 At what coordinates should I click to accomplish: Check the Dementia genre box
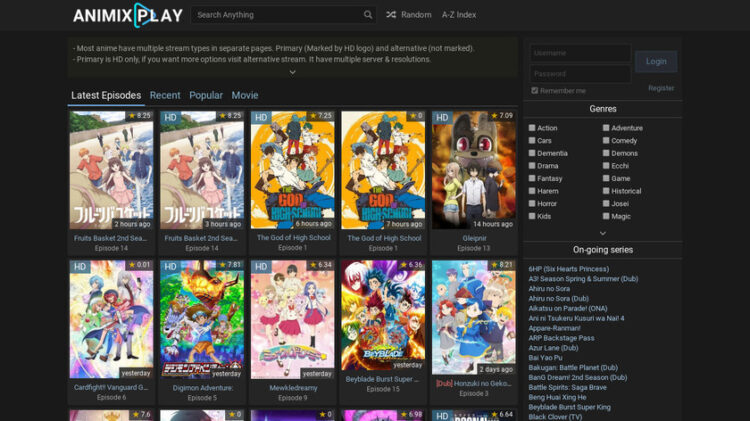pos(532,153)
